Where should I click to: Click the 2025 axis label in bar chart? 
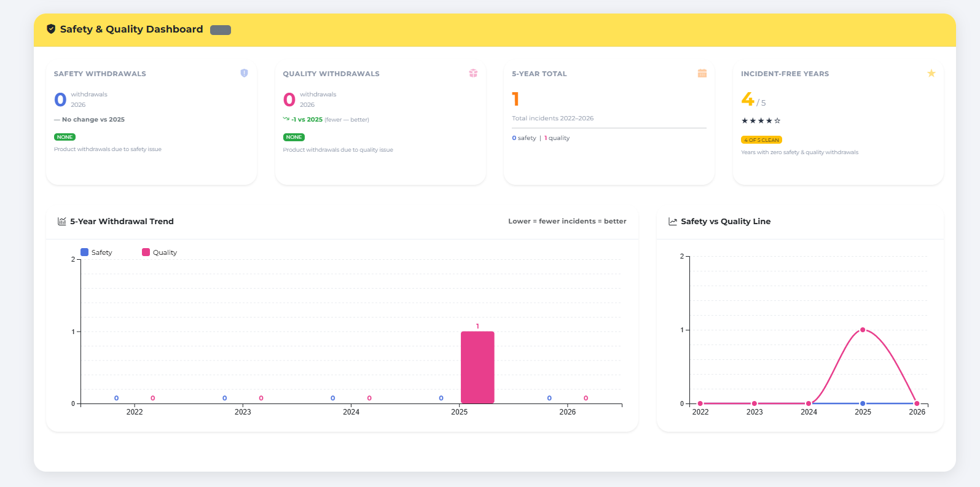[x=459, y=412]
